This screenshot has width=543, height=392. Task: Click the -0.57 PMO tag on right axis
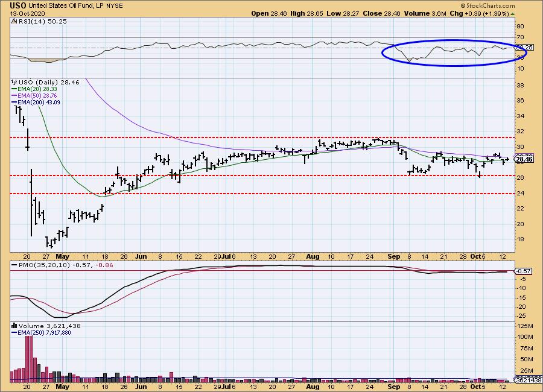524,271
